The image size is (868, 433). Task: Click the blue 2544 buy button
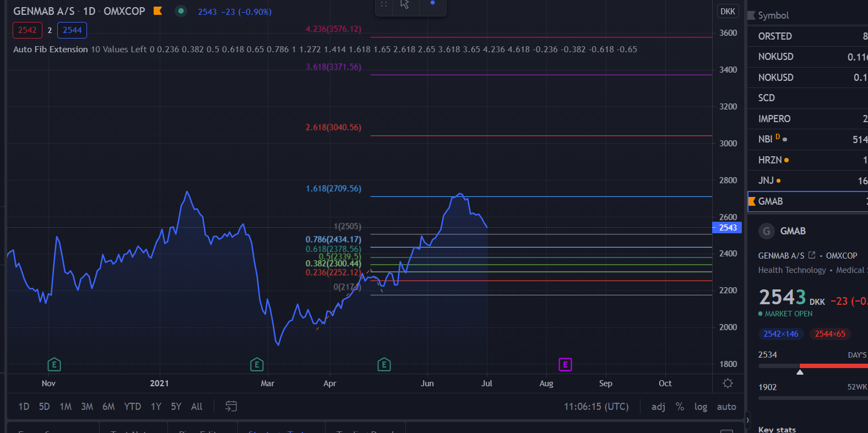point(72,30)
